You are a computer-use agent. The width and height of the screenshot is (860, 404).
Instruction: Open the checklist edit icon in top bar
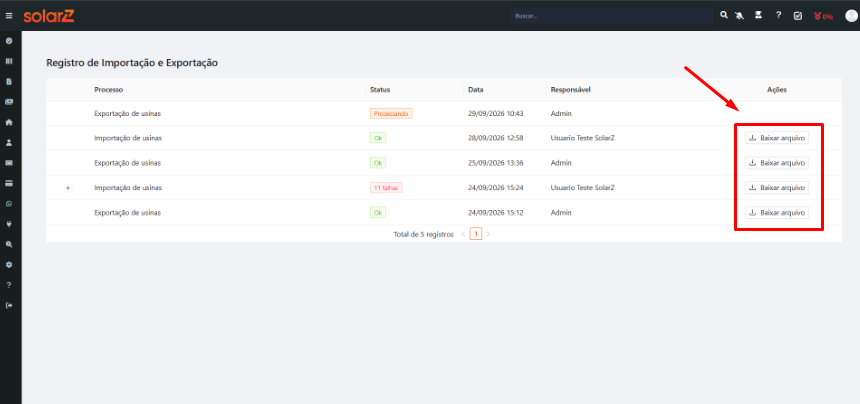pos(798,16)
